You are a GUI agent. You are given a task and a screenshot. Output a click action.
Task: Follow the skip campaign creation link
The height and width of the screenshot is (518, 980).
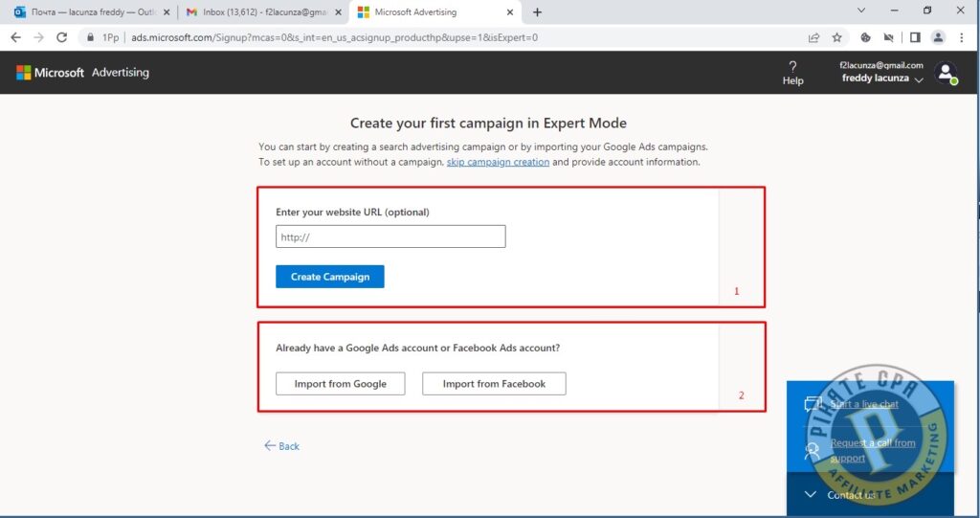(498, 162)
